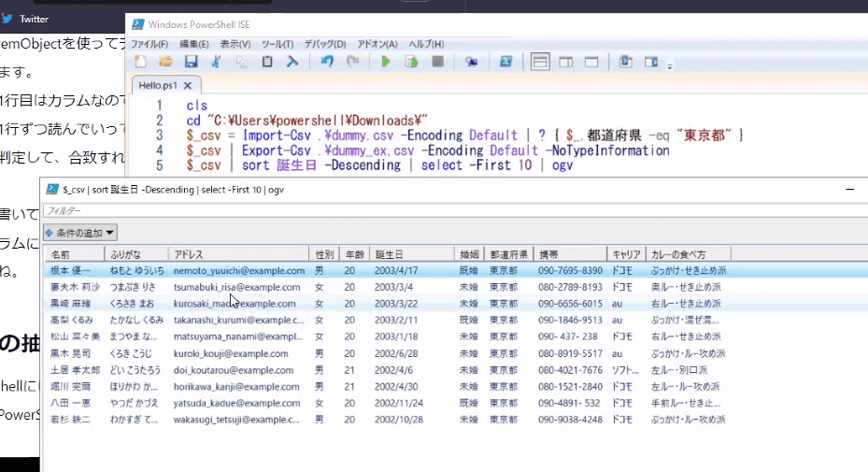Open the ツール(T) menu
The height and width of the screenshot is (472, 868).
coord(277,44)
